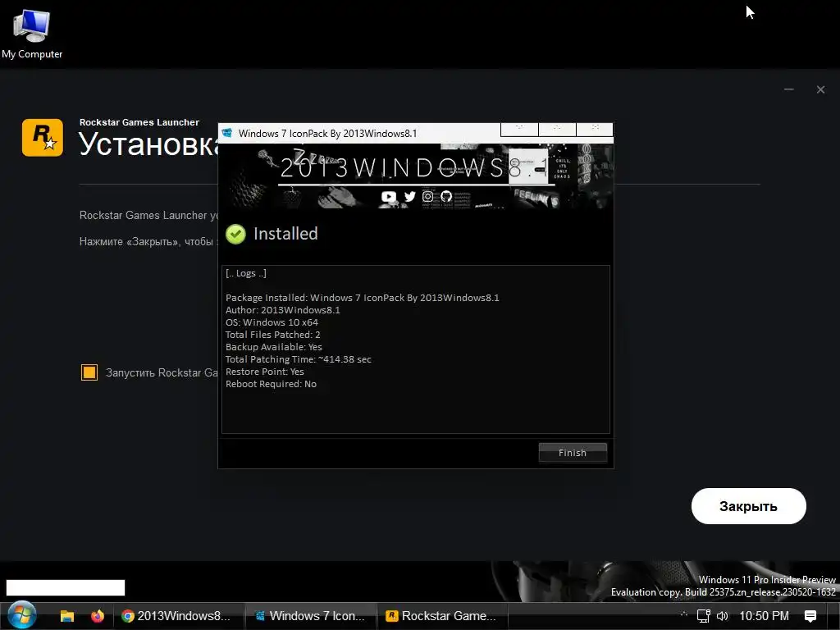Close the Rockstar installer with the X

pos(820,89)
